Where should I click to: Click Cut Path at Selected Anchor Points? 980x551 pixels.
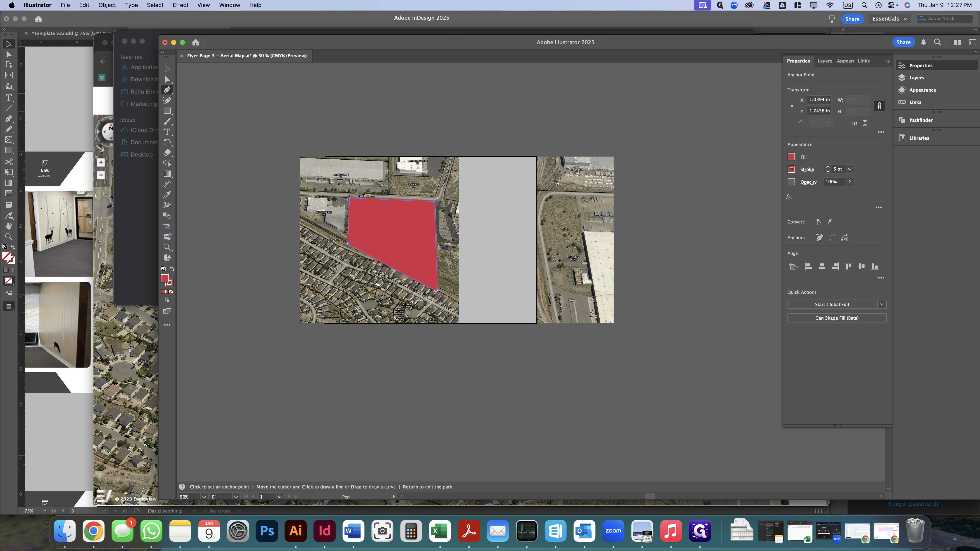pos(845,238)
